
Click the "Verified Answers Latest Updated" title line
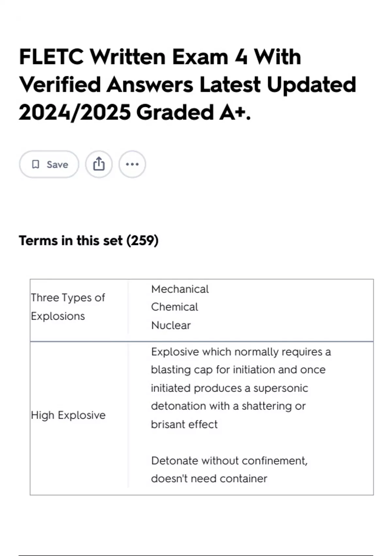(x=188, y=85)
